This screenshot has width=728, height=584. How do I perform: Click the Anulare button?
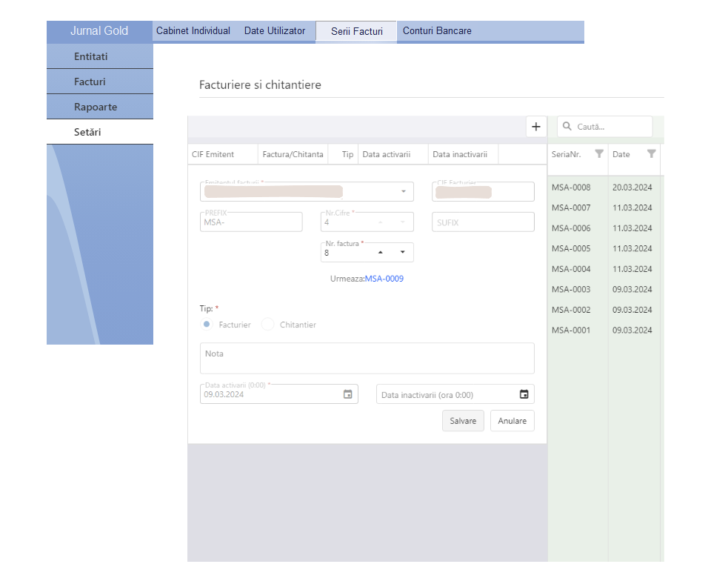click(x=512, y=421)
